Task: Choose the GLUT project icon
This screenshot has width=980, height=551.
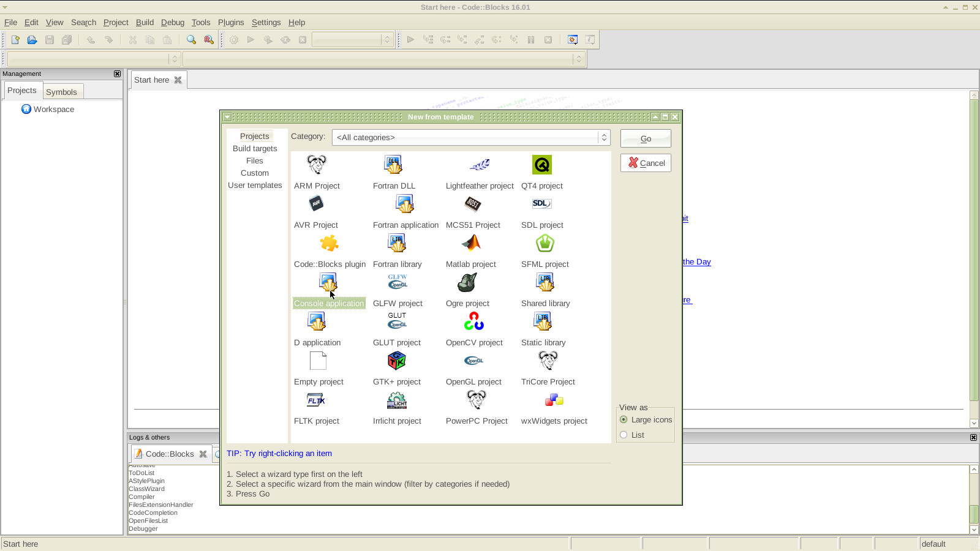Action: coord(397,320)
